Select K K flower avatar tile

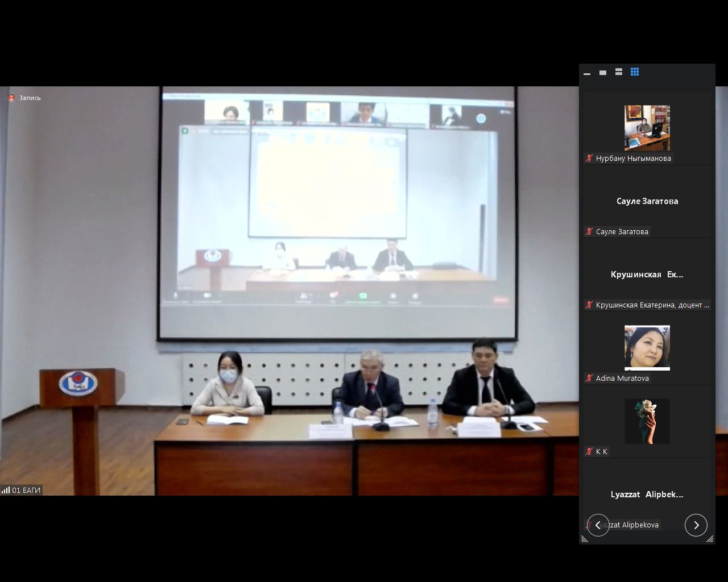(647, 421)
